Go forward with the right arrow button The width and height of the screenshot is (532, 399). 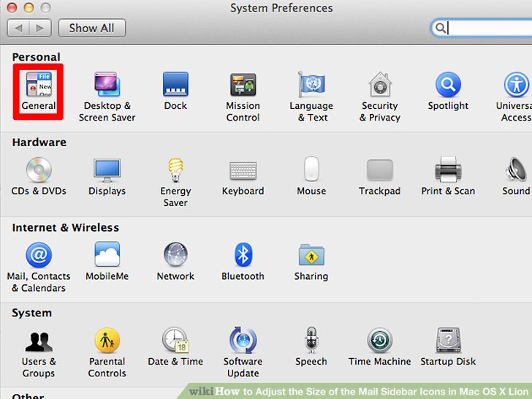coord(40,28)
